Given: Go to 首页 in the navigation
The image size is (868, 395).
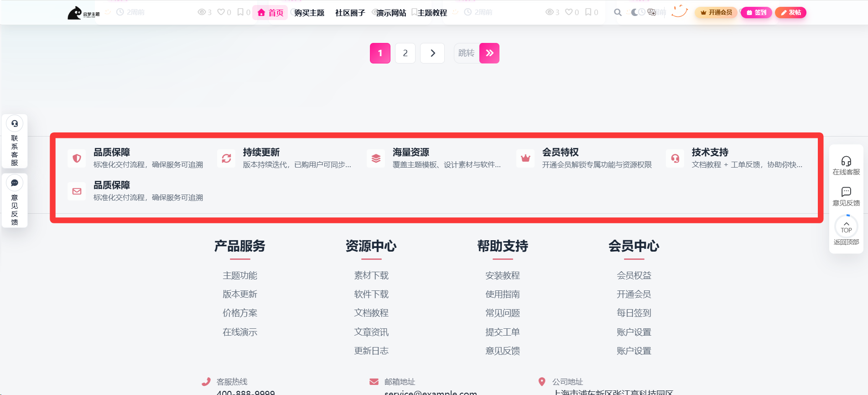Looking at the screenshot, I should pos(270,13).
